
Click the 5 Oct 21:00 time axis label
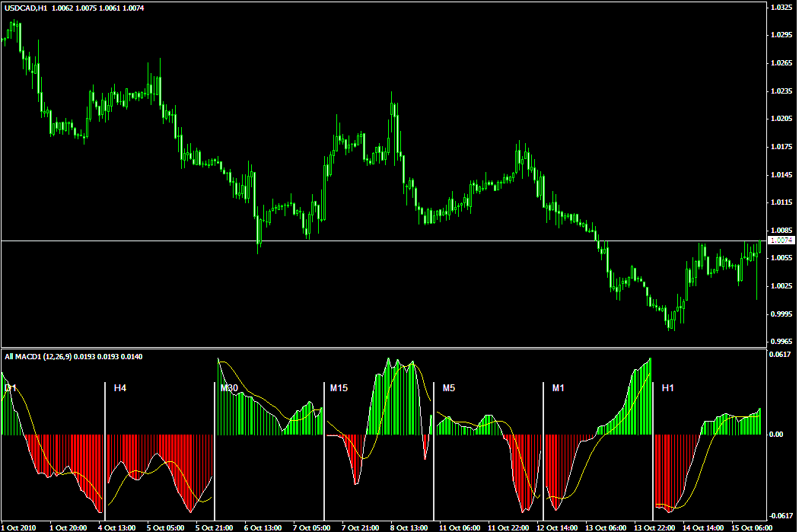[214, 528]
